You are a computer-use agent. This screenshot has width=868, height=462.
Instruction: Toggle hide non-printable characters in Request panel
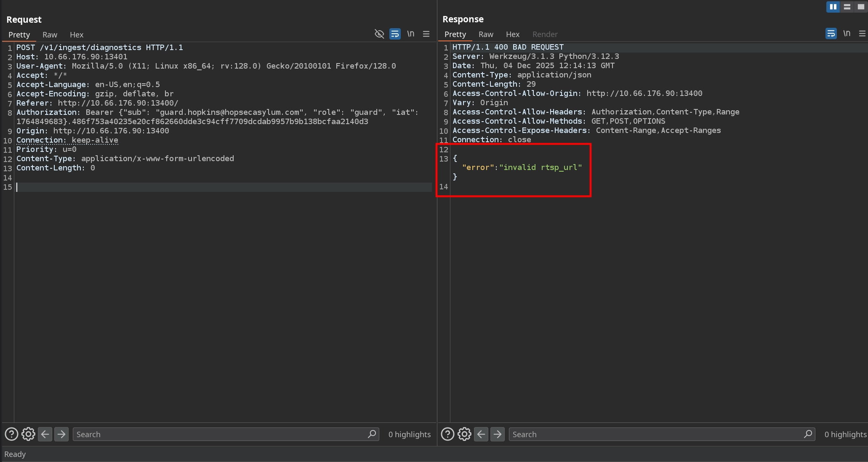(x=379, y=34)
